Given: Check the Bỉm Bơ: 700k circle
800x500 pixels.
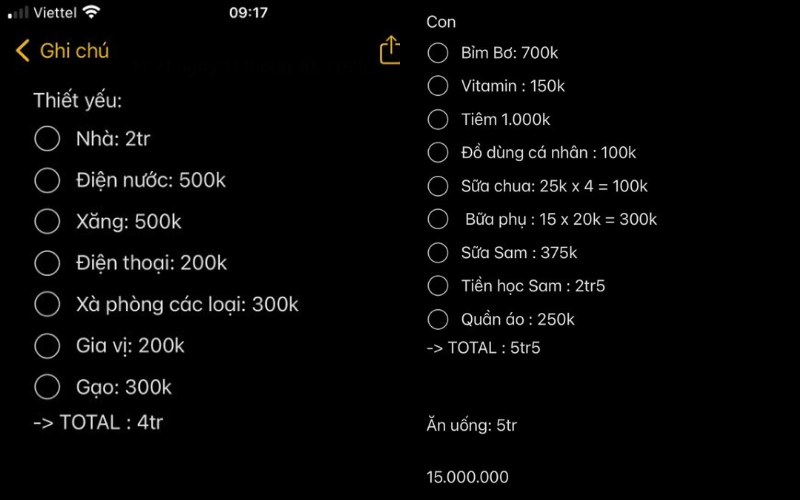Looking at the screenshot, I should (x=438, y=52).
